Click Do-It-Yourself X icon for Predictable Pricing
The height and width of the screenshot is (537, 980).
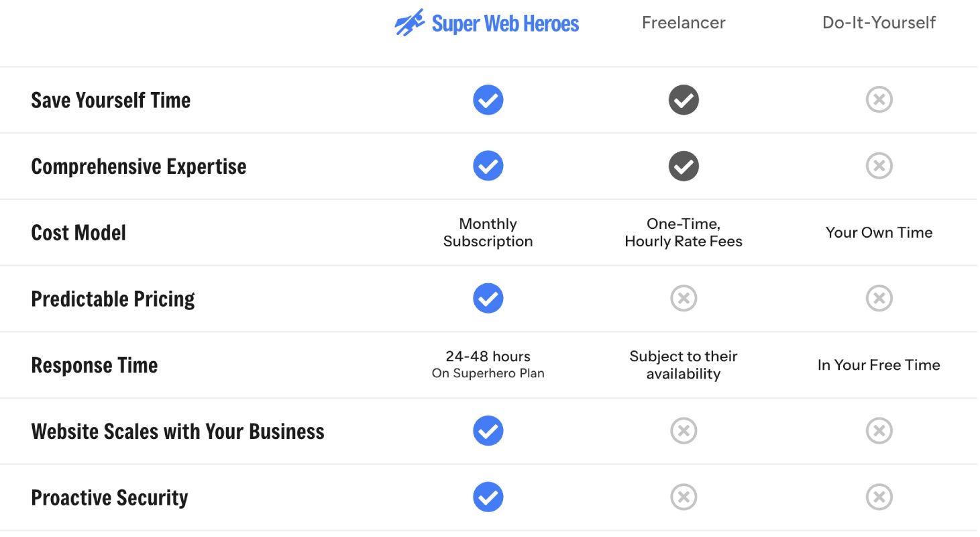879,298
